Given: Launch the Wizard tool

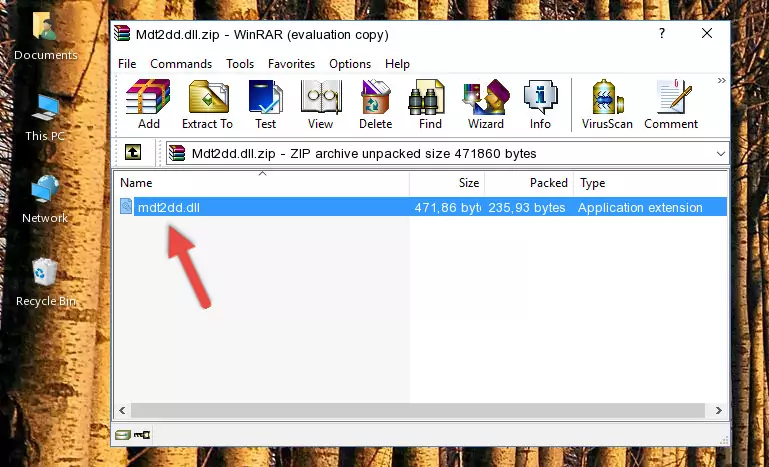Looking at the screenshot, I should pyautogui.click(x=486, y=104).
